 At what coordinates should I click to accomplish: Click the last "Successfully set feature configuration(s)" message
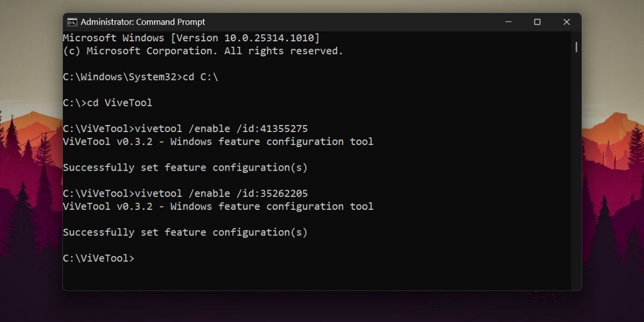pyautogui.click(x=185, y=232)
